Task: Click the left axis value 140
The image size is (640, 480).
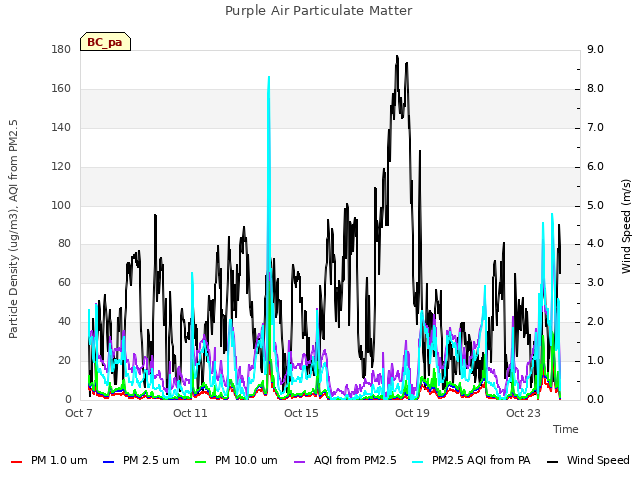Action: point(61,127)
